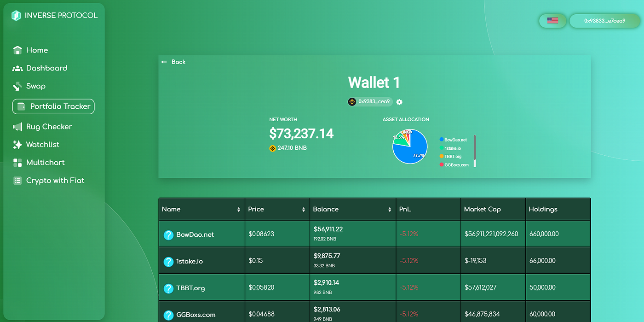Click the Home house icon
Viewport: 644px width, 322px height.
pos(17,50)
